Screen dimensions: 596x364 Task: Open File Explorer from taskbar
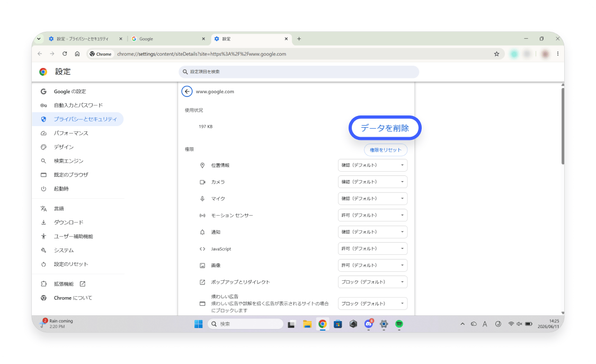[307, 324]
